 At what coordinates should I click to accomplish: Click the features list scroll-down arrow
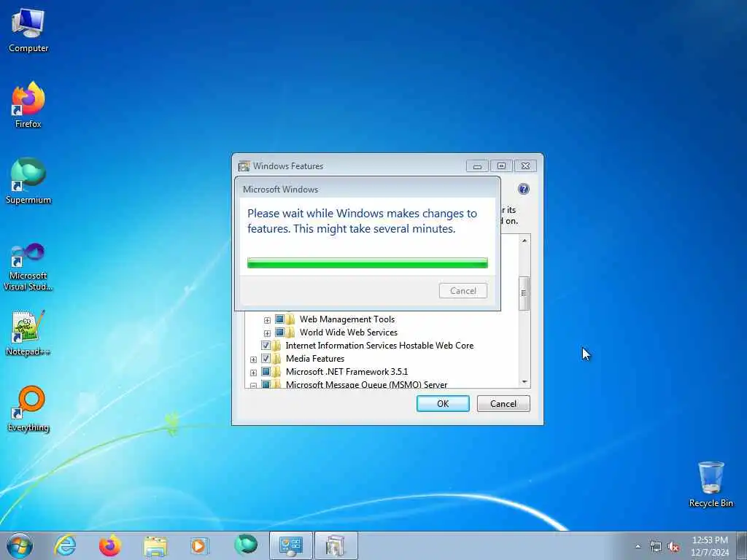pos(524,382)
